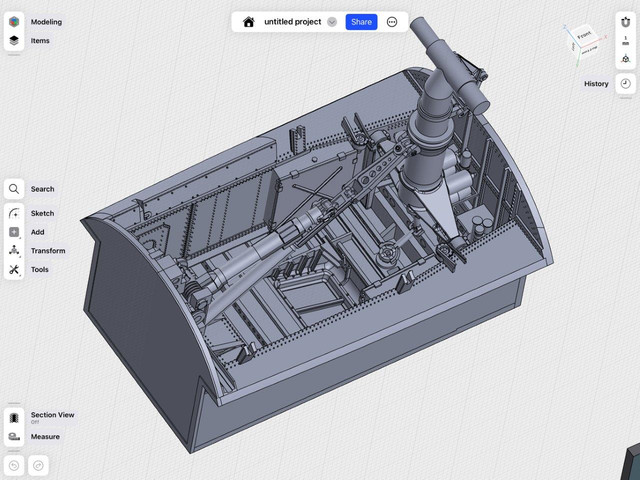Open the History clock panel
640x480 pixels.
click(625, 84)
